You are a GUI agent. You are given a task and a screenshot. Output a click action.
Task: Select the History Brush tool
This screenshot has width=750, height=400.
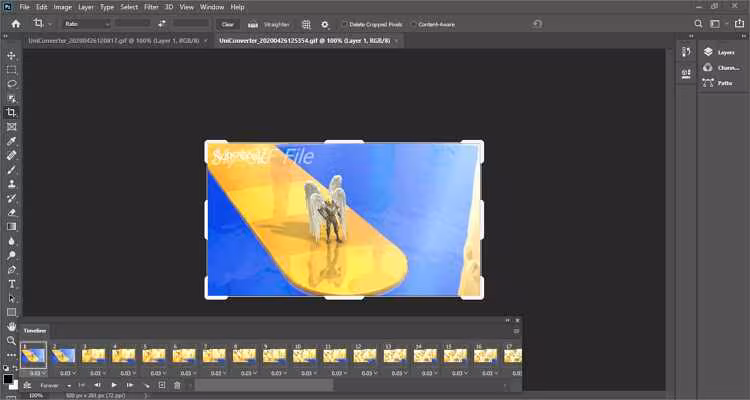point(11,198)
